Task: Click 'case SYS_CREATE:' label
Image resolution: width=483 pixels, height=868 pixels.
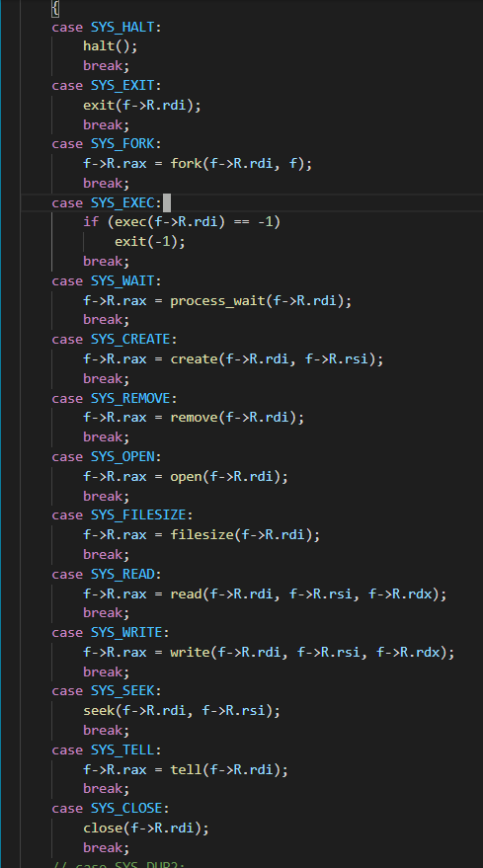Action: (115, 340)
